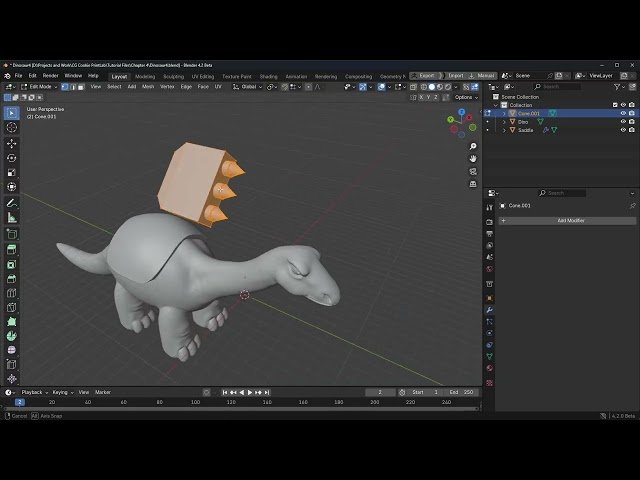Pick the Rotate tool
Image resolution: width=640 pixels, height=480 pixels.
point(12,158)
